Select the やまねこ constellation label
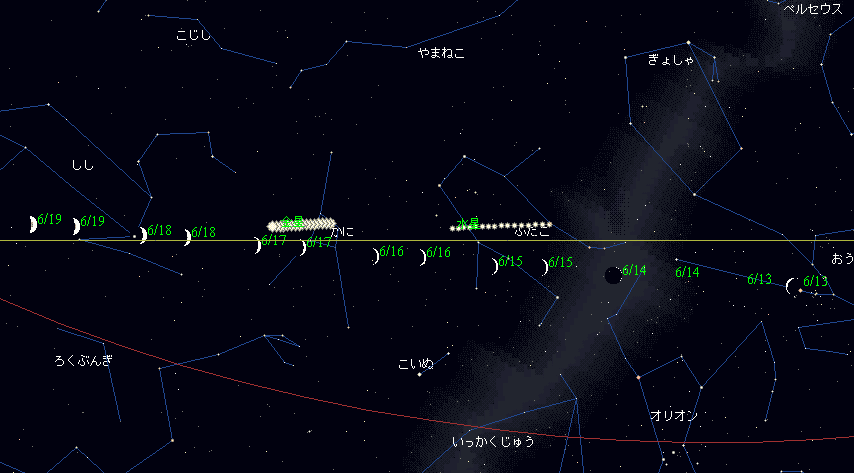The height and width of the screenshot is (473, 854). [441, 52]
